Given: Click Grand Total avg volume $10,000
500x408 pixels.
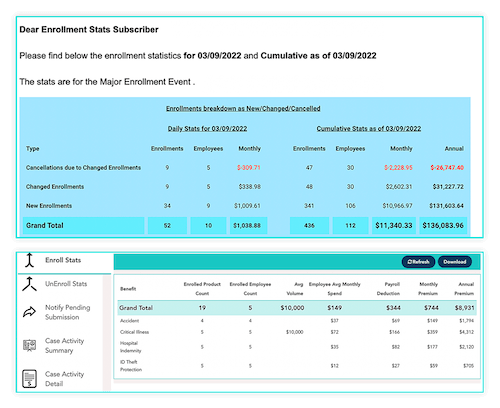Looking at the screenshot, I should pyautogui.click(x=292, y=308).
